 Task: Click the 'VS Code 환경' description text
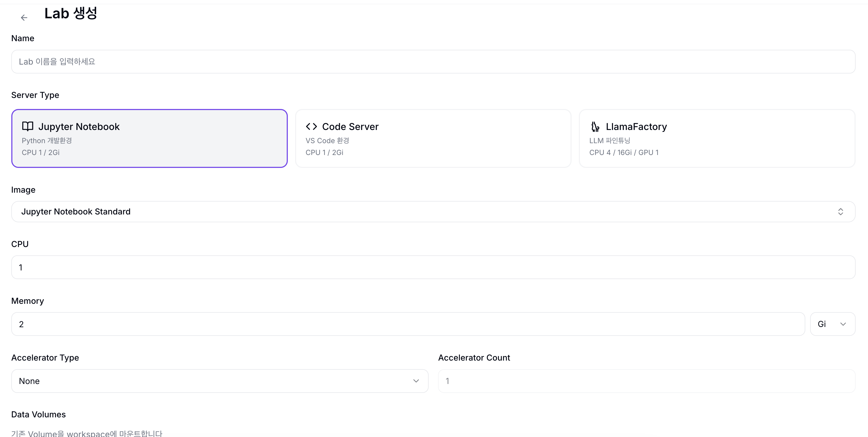click(327, 141)
